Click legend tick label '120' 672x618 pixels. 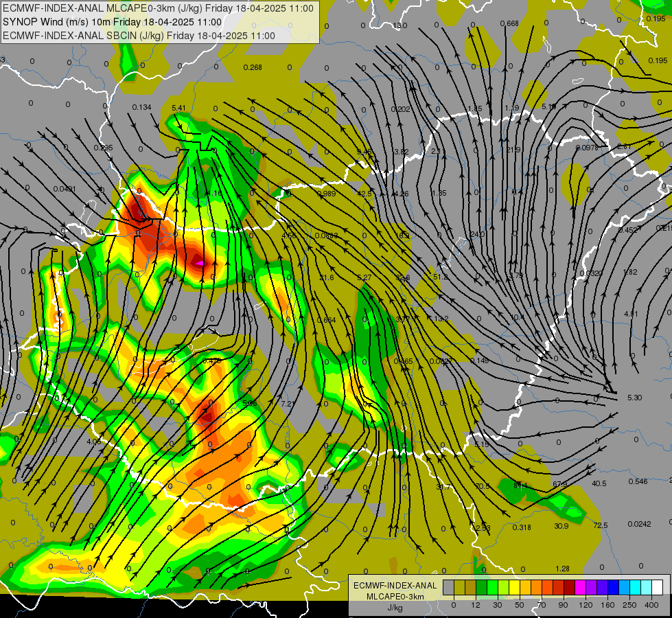(586, 605)
